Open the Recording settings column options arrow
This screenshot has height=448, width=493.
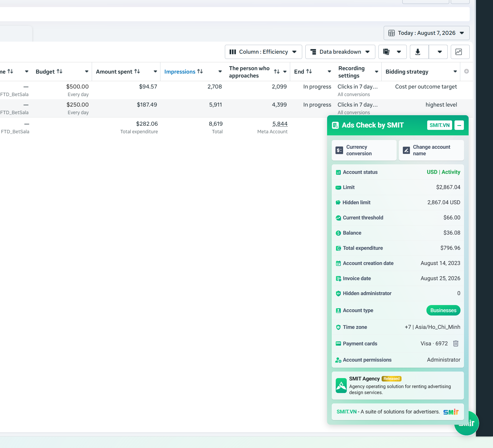376,71
